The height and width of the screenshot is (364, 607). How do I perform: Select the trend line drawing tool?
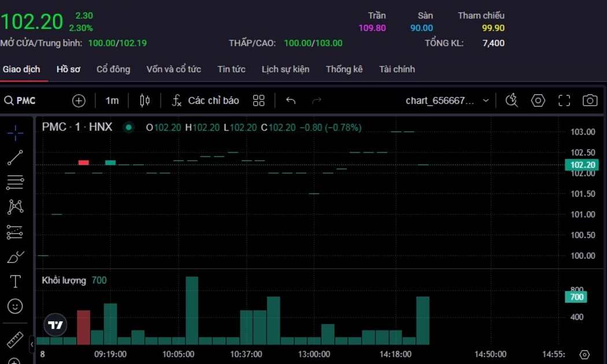16,158
